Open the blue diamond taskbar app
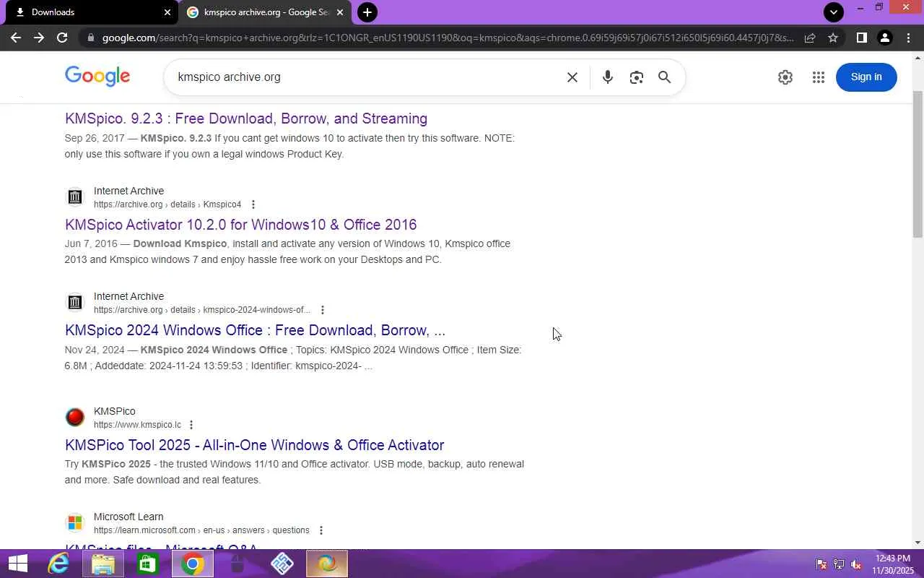Viewport: 924px width, 578px height. (282, 564)
